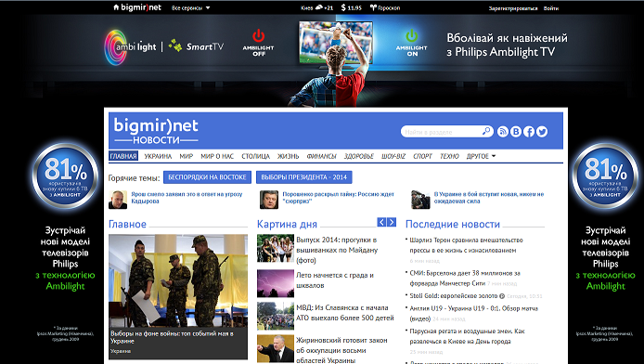
Task: Select the УКРАИНА navigation tab
Action: pos(158,156)
